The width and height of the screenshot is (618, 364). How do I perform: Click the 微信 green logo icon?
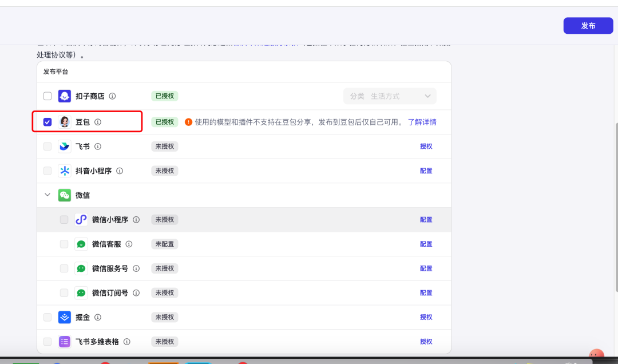coord(65,195)
